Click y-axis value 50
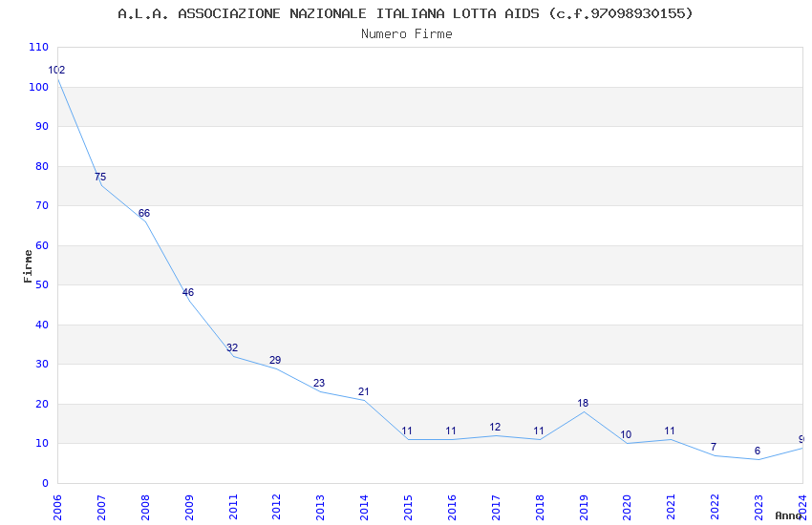Image resolution: width=812 pixels, height=525 pixels. pyautogui.click(x=42, y=284)
